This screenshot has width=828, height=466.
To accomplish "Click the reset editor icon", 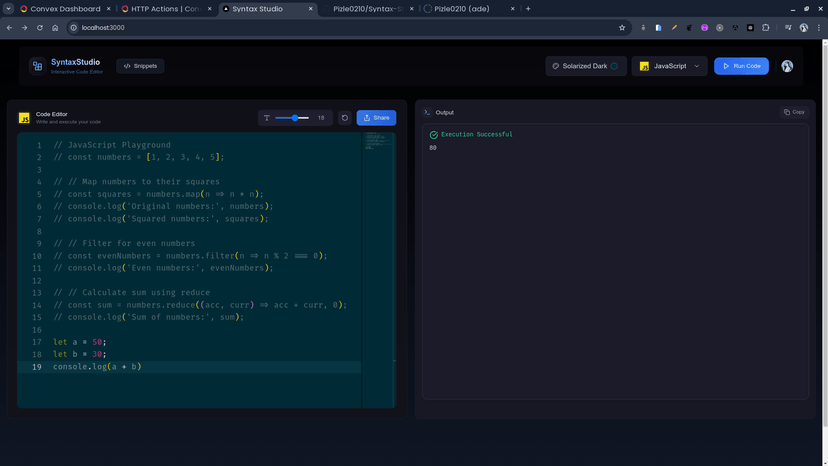I will point(345,118).
